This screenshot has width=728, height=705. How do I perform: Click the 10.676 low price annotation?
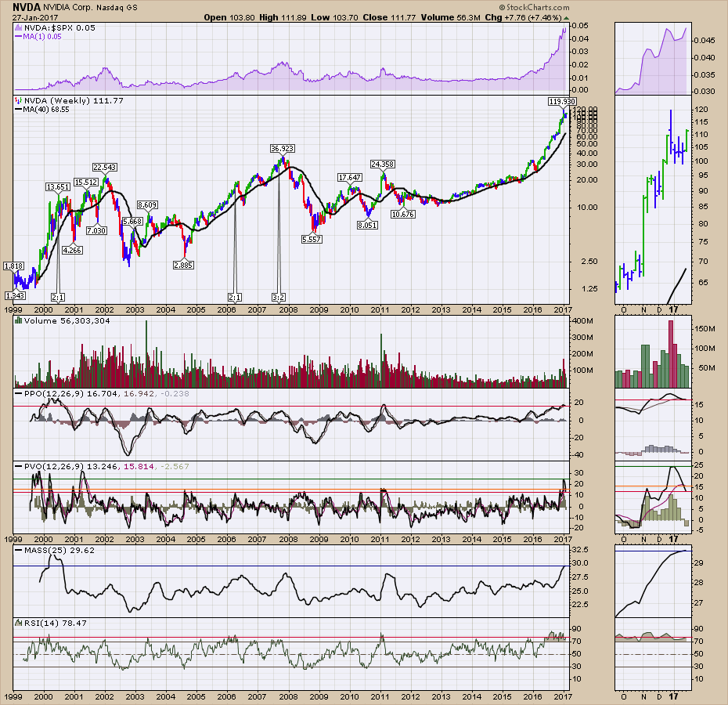pos(402,215)
